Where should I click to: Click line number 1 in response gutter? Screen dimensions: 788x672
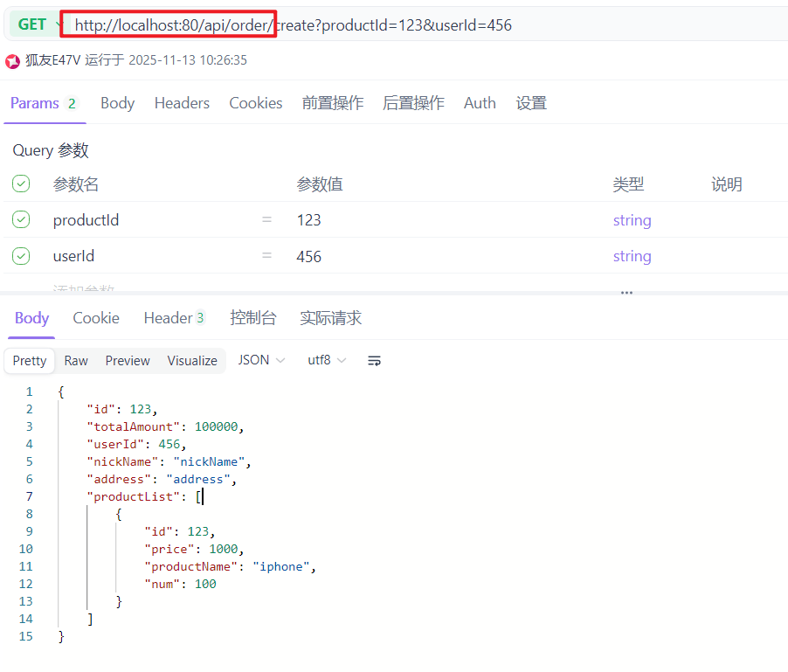(29, 391)
